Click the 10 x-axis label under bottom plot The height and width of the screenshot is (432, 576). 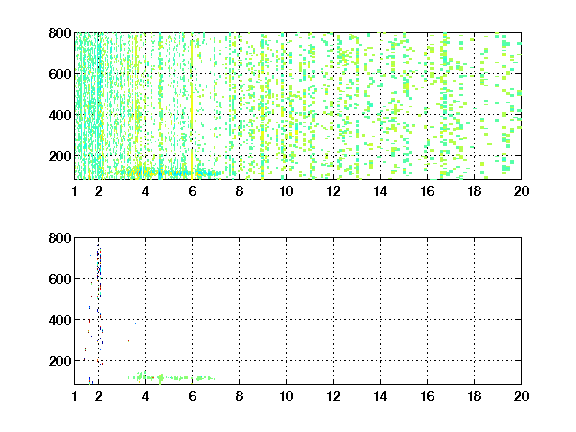[286, 396]
